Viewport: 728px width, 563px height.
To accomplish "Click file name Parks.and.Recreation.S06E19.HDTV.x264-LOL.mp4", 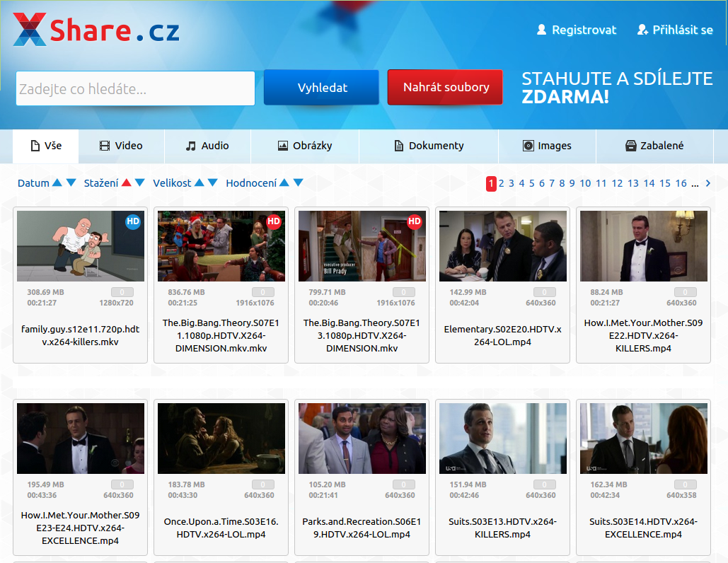I will 362,528.
